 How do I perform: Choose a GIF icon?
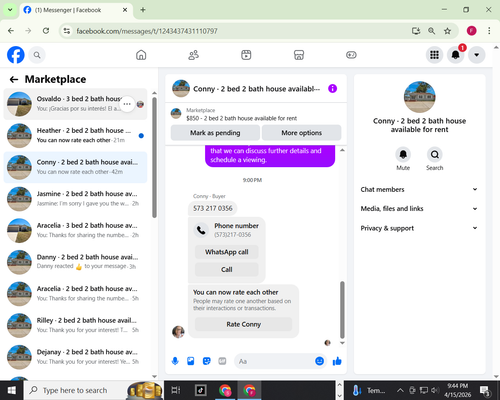(222, 361)
